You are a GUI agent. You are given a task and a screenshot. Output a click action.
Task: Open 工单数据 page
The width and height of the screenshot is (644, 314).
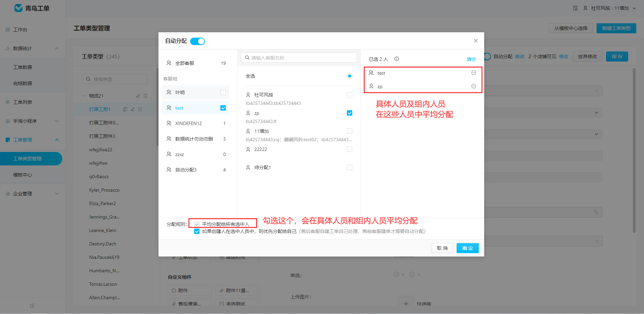[23, 67]
